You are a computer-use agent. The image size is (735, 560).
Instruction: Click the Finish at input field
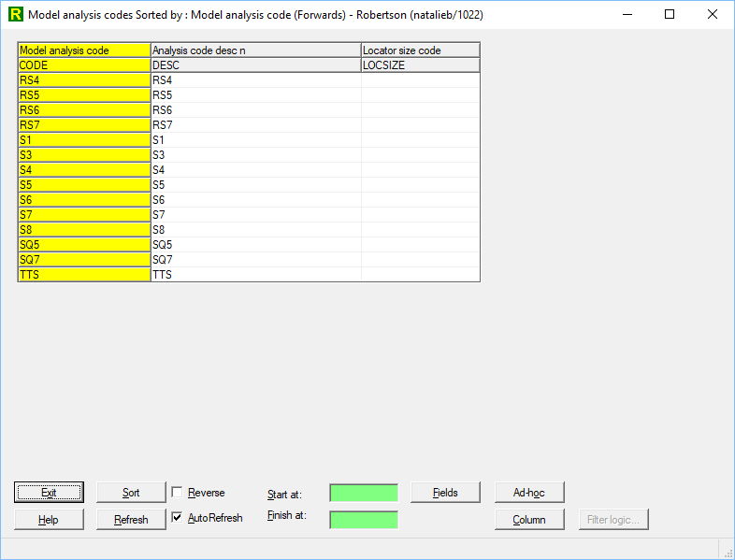point(364,520)
